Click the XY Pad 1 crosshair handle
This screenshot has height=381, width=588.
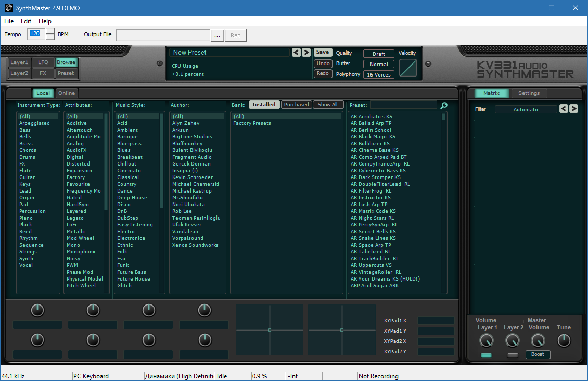tap(270, 330)
